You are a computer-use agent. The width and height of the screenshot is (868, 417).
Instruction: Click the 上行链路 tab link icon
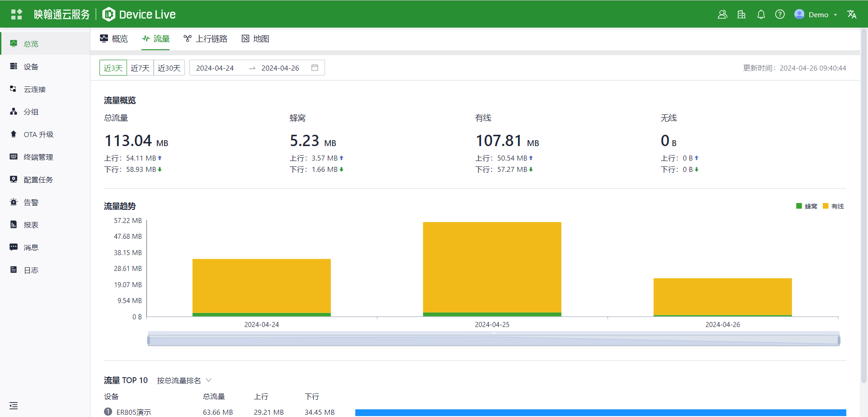tap(188, 38)
